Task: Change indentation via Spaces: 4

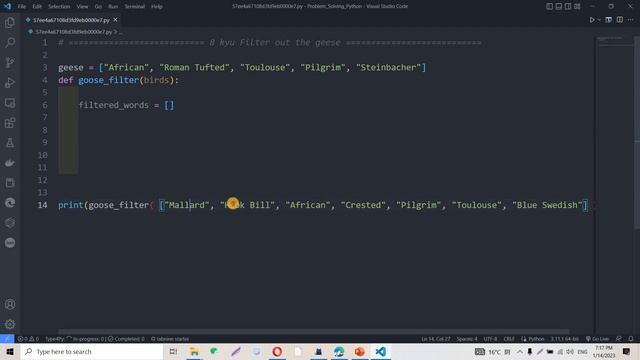Action: 467,339
